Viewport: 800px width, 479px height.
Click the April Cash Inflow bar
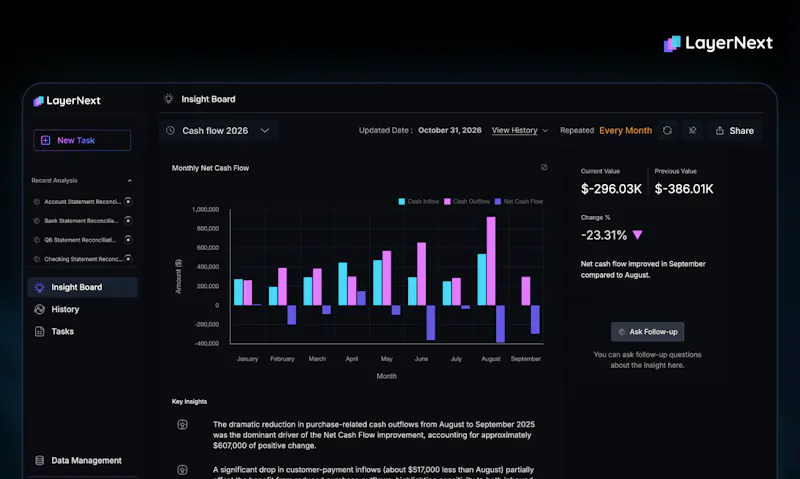point(342,284)
